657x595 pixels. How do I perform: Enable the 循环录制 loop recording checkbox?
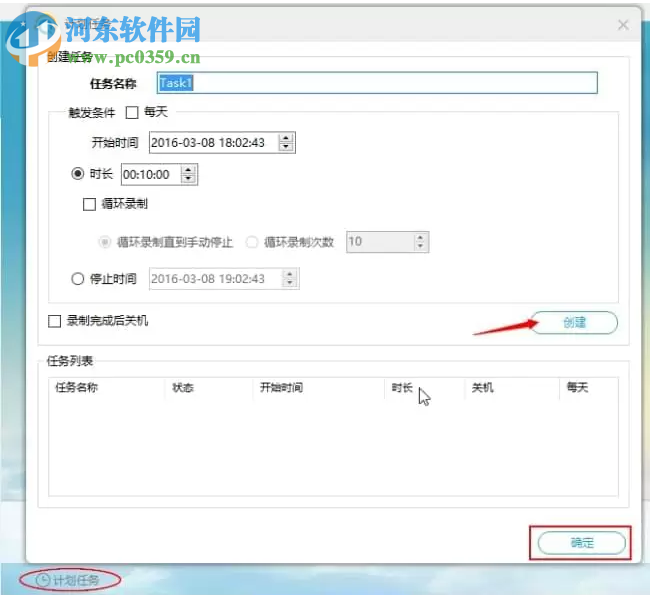coord(89,204)
